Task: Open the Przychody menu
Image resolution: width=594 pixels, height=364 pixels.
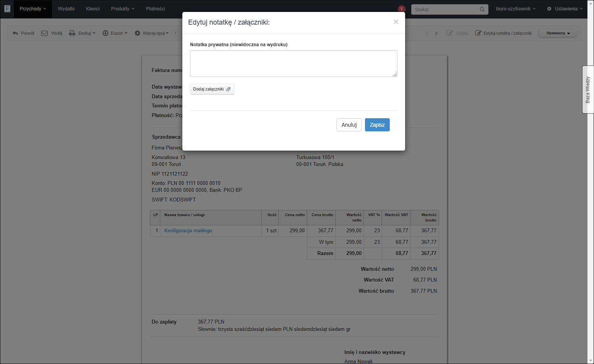Action: (x=33, y=9)
